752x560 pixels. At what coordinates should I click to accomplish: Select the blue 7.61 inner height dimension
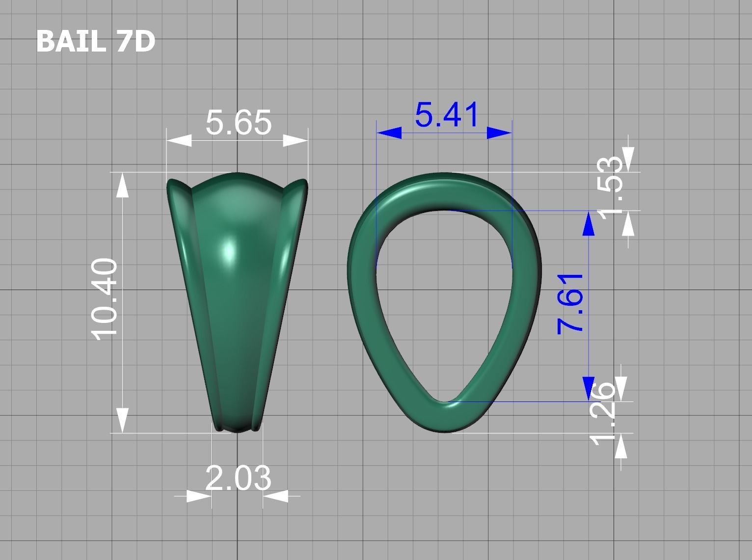[570, 304]
